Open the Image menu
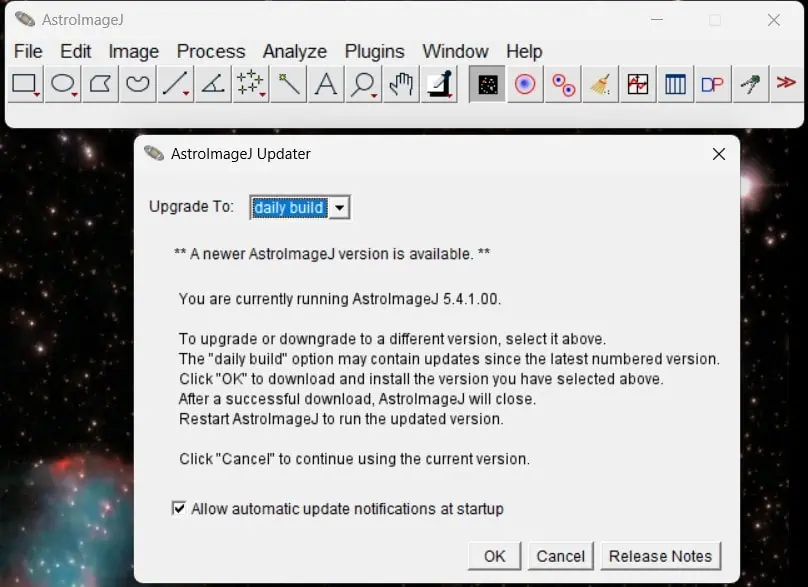808x587 pixels. tap(134, 52)
